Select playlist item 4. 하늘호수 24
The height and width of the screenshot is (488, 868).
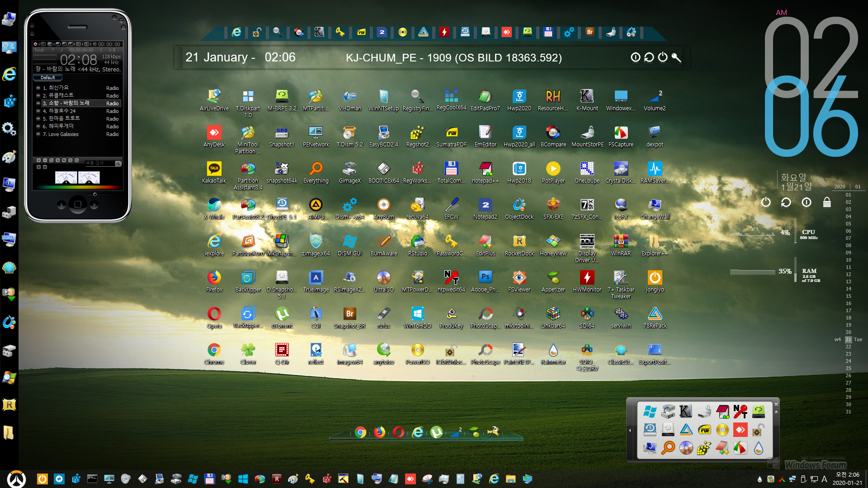pos(78,111)
